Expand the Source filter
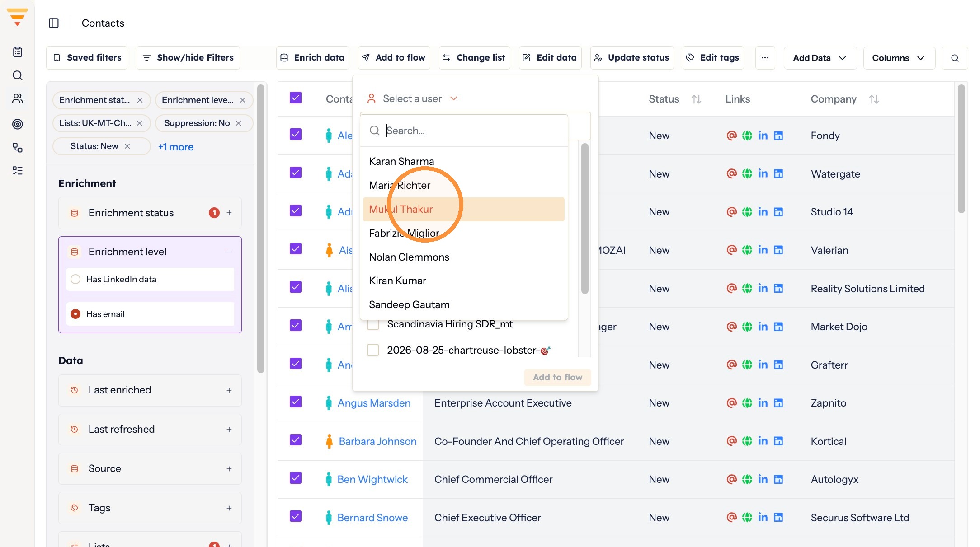 229,469
